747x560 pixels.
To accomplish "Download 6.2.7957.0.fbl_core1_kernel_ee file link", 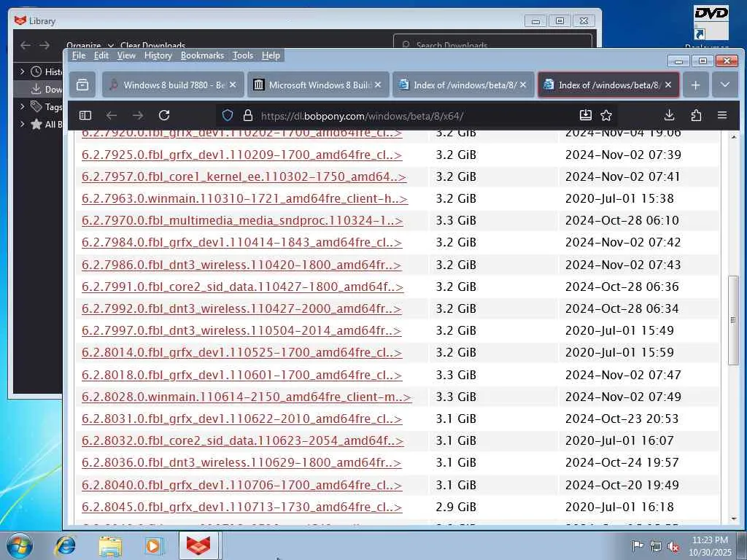I will pyautogui.click(x=244, y=177).
